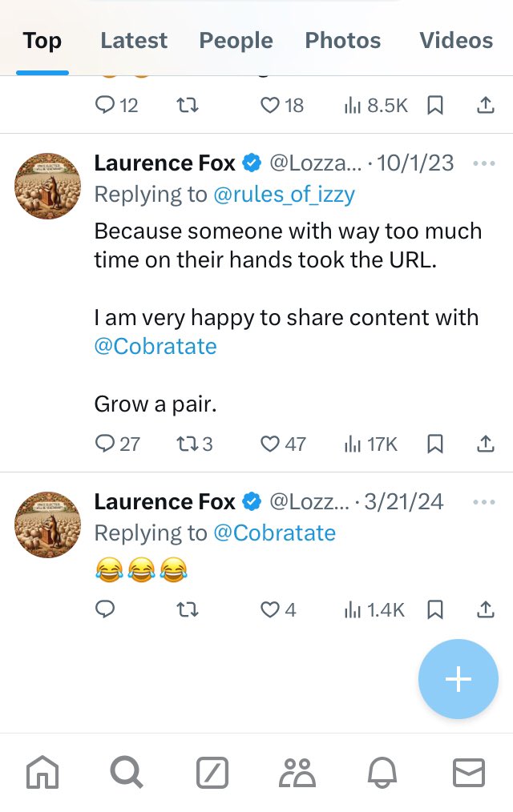Viewport: 513px width, 812px height.
Task: Tap the Search magnifier icon
Action: pos(127,773)
